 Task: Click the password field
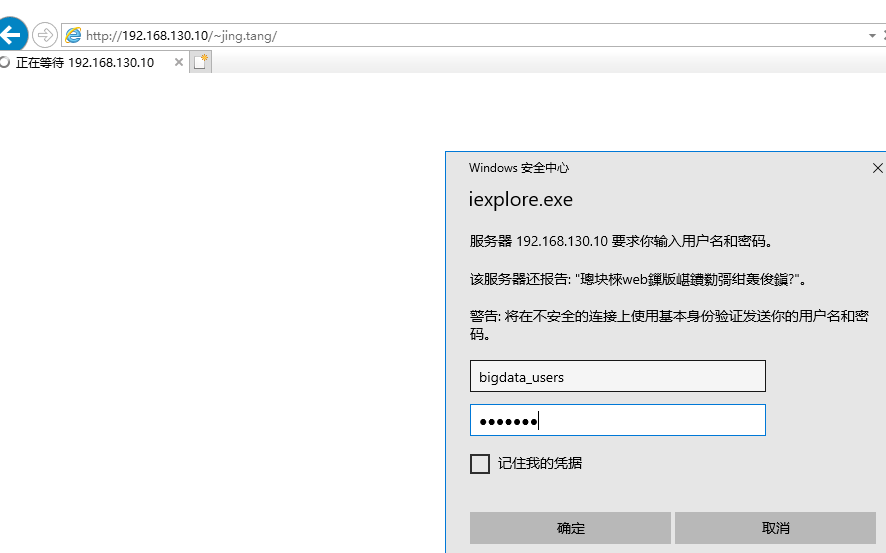pyautogui.click(x=618, y=420)
